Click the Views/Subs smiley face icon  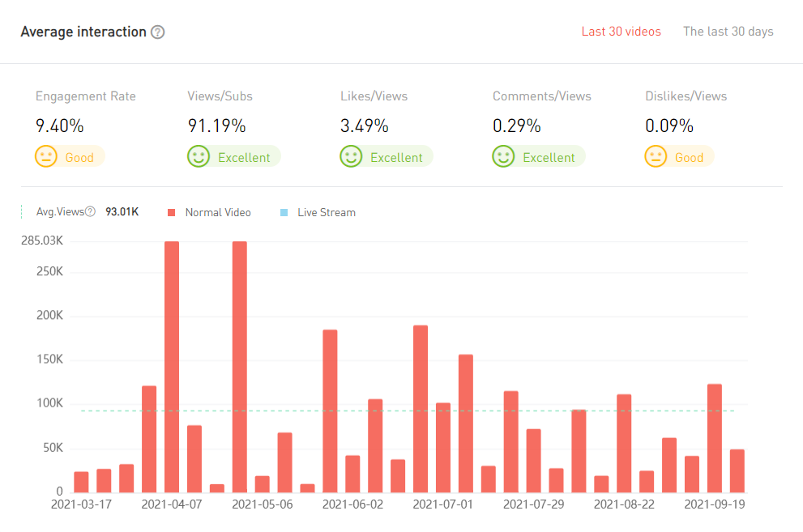199,157
